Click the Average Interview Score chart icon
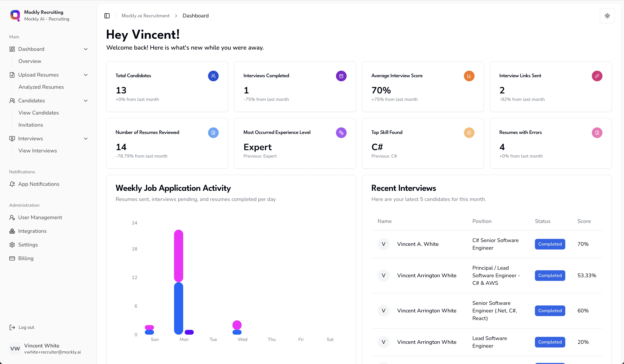624x364 pixels. click(469, 76)
